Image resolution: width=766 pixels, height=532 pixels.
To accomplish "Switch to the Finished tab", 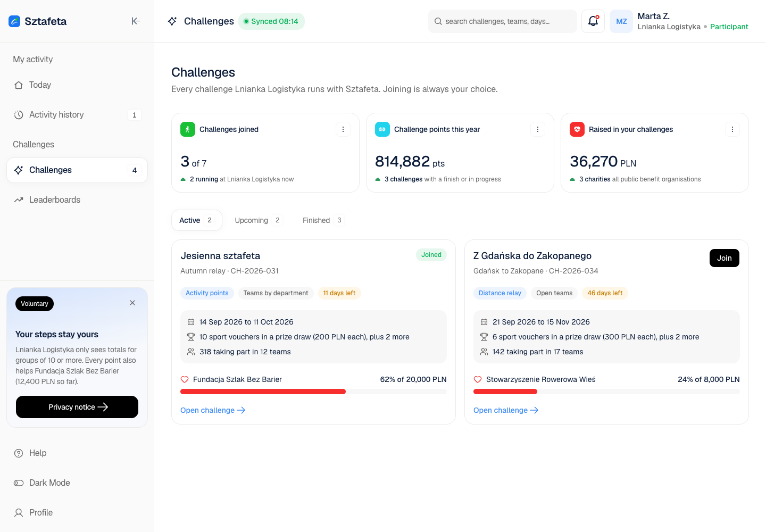I will pos(323,220).
